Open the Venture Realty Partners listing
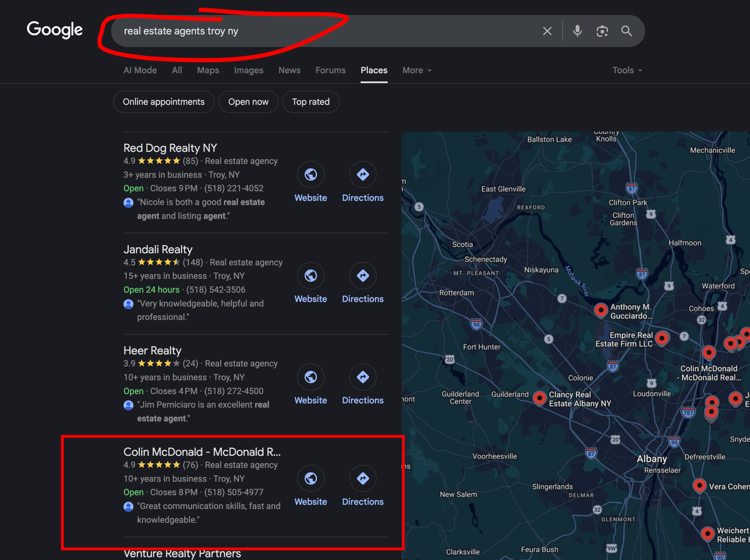 [x=182, y=553]
